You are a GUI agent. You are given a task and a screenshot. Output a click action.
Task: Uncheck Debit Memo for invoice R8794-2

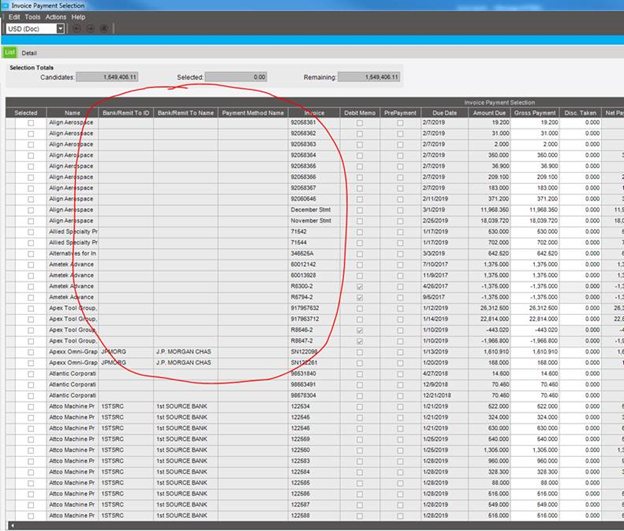point(360,298)
